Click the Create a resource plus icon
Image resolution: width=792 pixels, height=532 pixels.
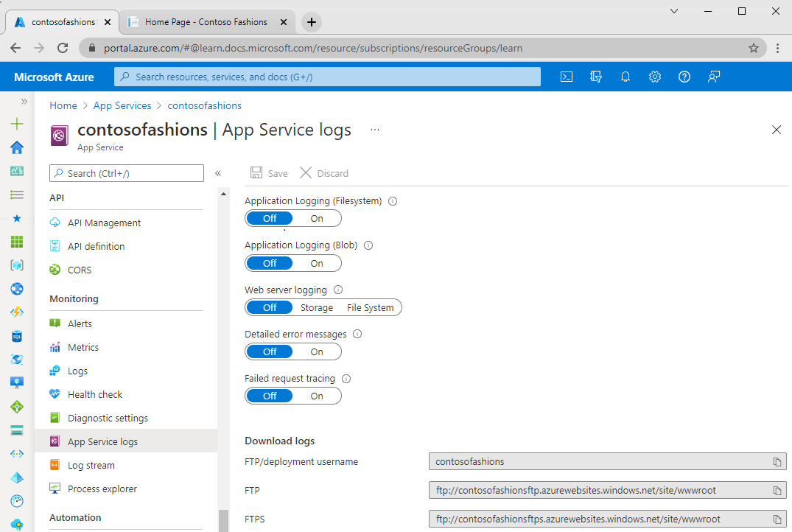click(x=17, y=124)
